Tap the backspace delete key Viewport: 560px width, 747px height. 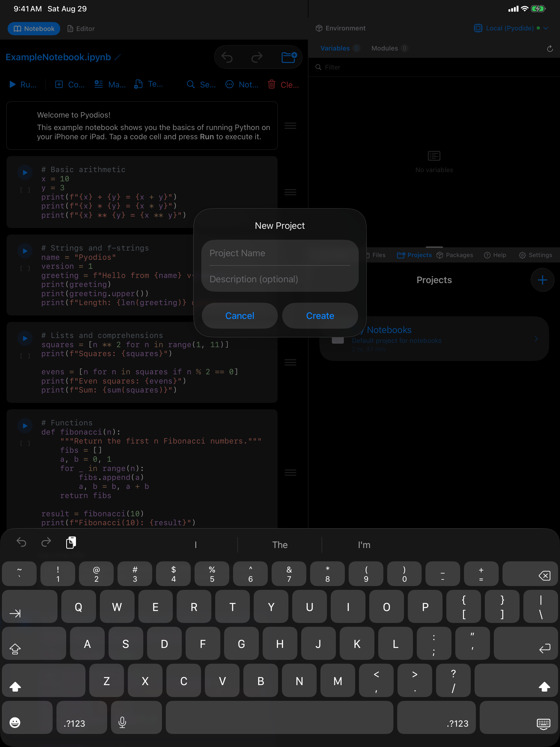(x=530, y=574)
